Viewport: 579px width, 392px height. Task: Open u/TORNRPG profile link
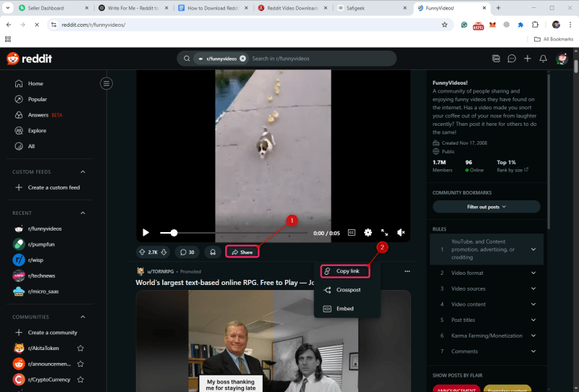click(160, 271)
